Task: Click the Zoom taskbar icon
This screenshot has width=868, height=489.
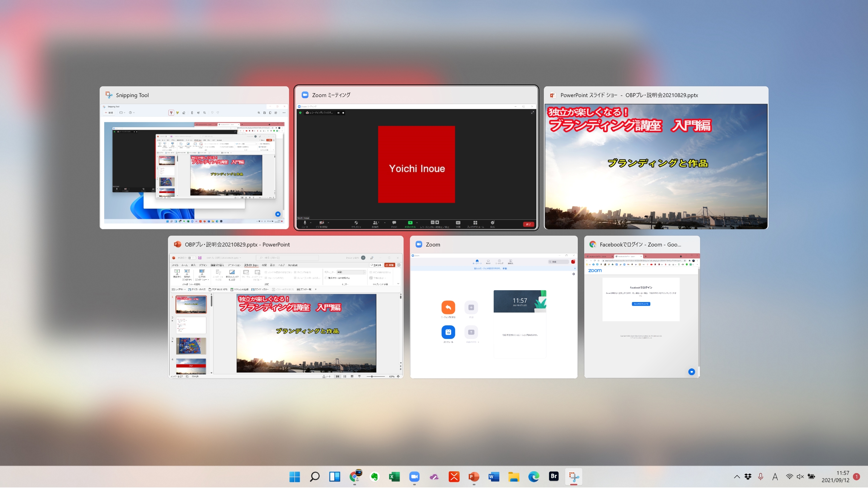Action: [x=414, y=477]
